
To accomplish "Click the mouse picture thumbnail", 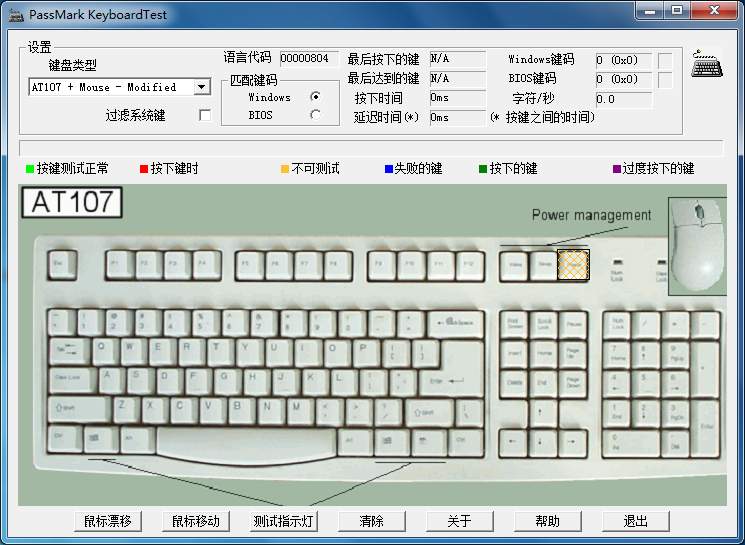I will point(697,246).
